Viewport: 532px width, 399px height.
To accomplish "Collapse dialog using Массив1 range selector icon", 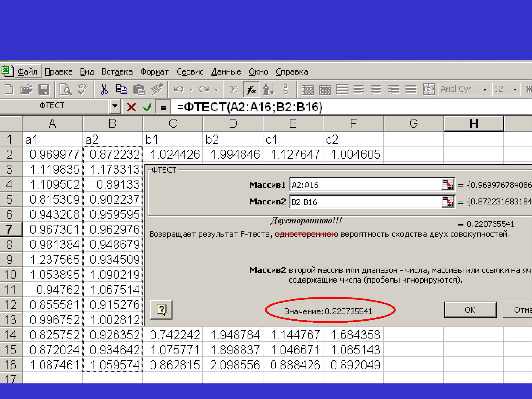I will click(448, 185).
